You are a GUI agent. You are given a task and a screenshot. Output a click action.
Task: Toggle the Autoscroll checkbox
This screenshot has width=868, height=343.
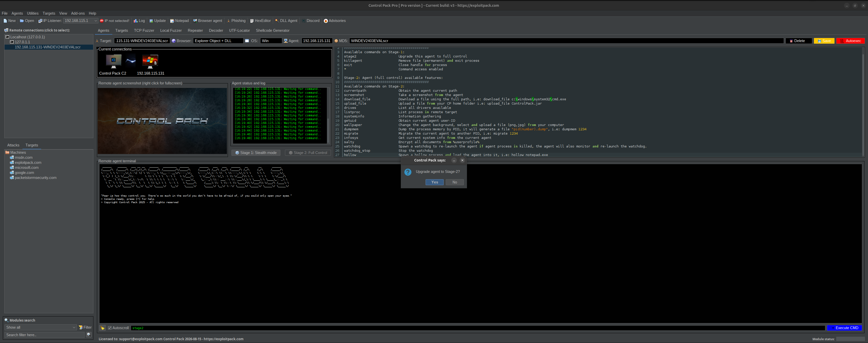[110, 328]
